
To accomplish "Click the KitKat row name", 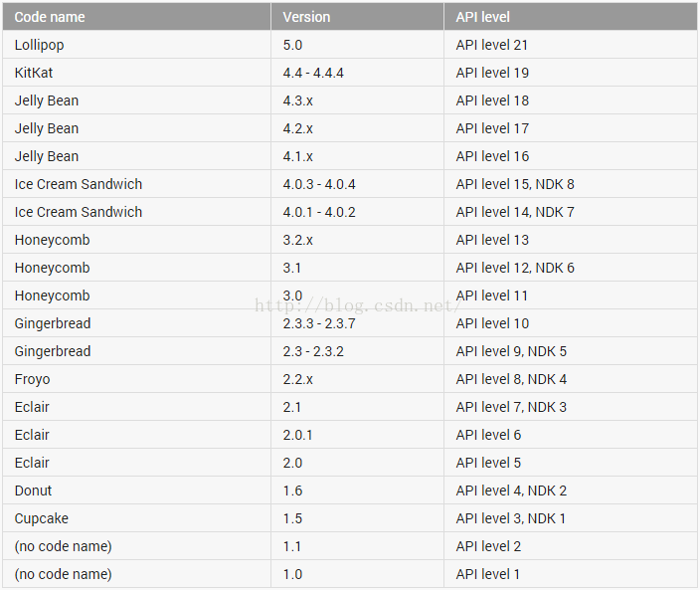I will (x=36, y=73).
